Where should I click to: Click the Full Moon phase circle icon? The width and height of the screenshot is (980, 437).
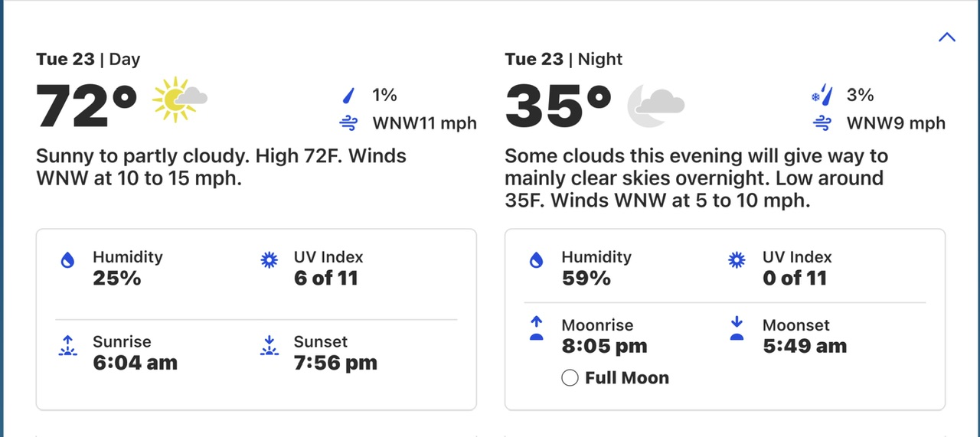tap(570, 378)
